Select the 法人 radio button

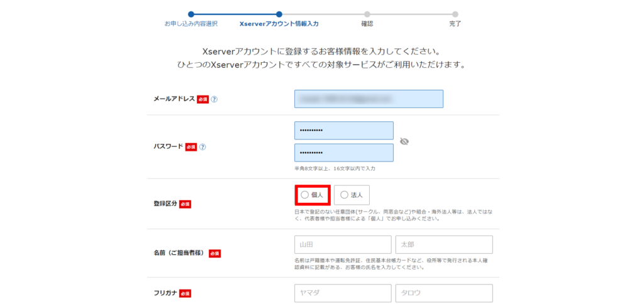click(x=344, y=195)
